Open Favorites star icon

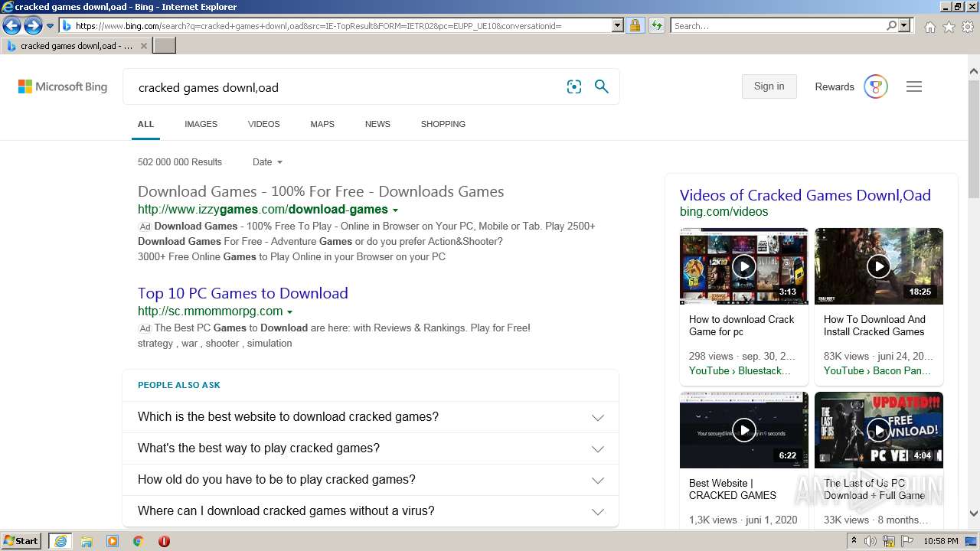tap(949, 27)
